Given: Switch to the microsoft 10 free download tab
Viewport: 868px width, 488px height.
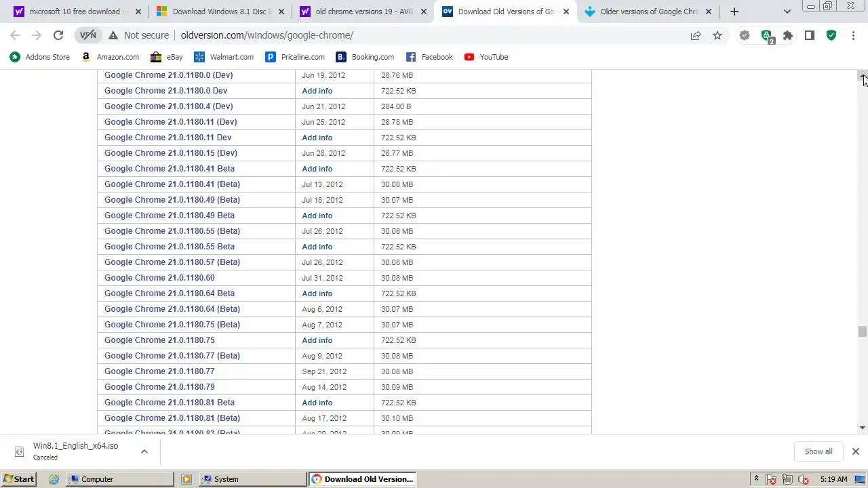Looking at the screenshot, I should (78, 12).
